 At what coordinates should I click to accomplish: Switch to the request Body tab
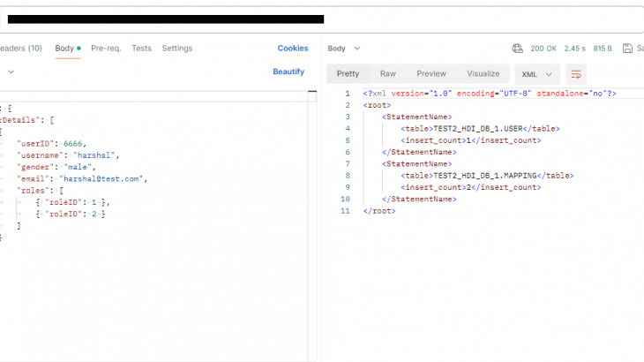64,49
